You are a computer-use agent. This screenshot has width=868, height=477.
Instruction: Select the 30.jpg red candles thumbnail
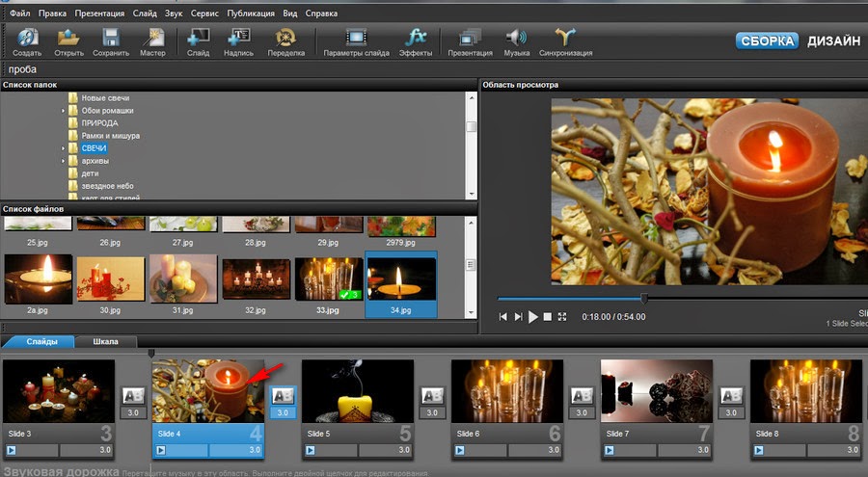click(110, 279)
